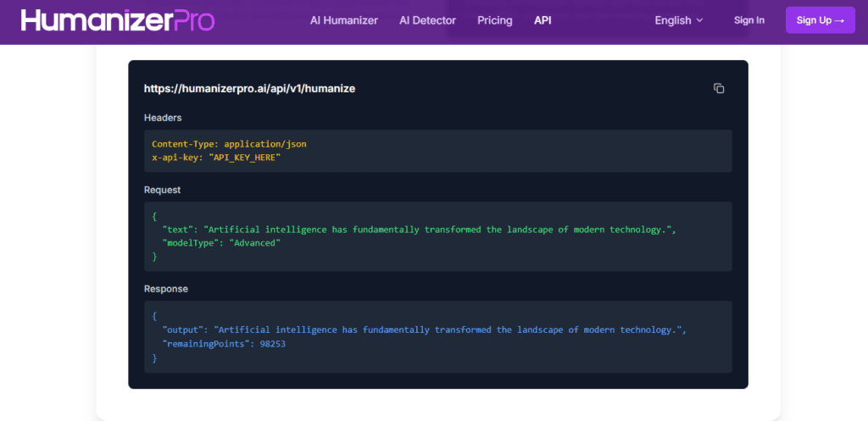Click the x-api-key "API_KEY_HERE" line
Viewport: 868px width, 421px height.
[216, 158]
